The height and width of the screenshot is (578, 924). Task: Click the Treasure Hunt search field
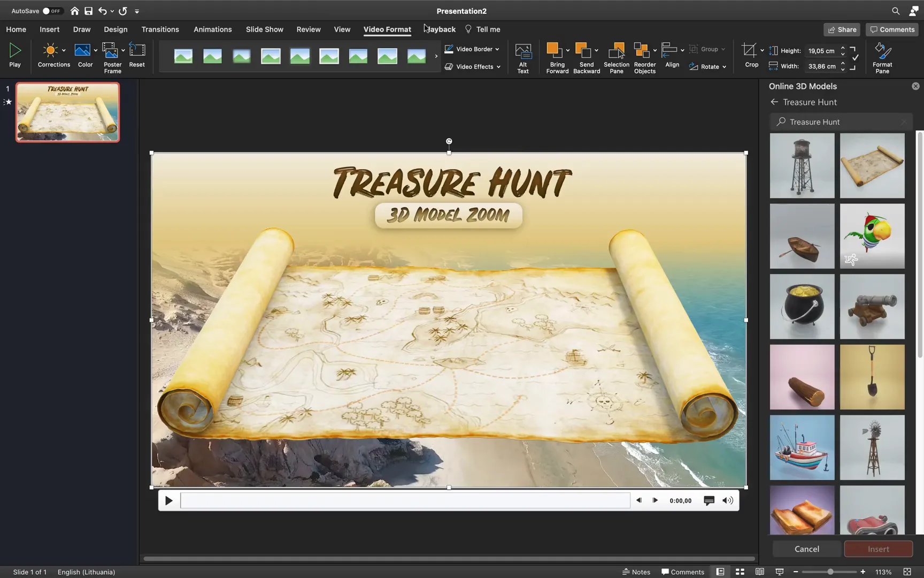click(841, 121)
